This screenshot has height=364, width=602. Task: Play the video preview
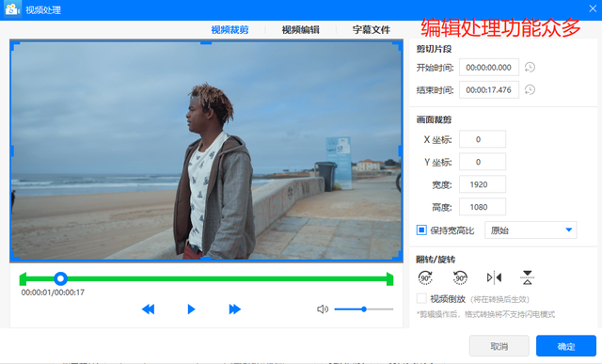191,309
